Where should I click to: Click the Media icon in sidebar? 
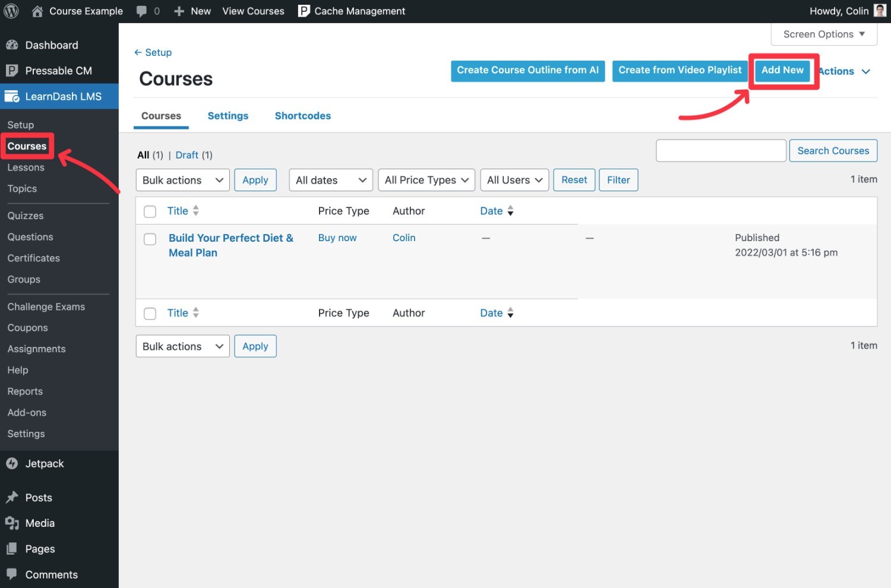(x=12, y=523)
